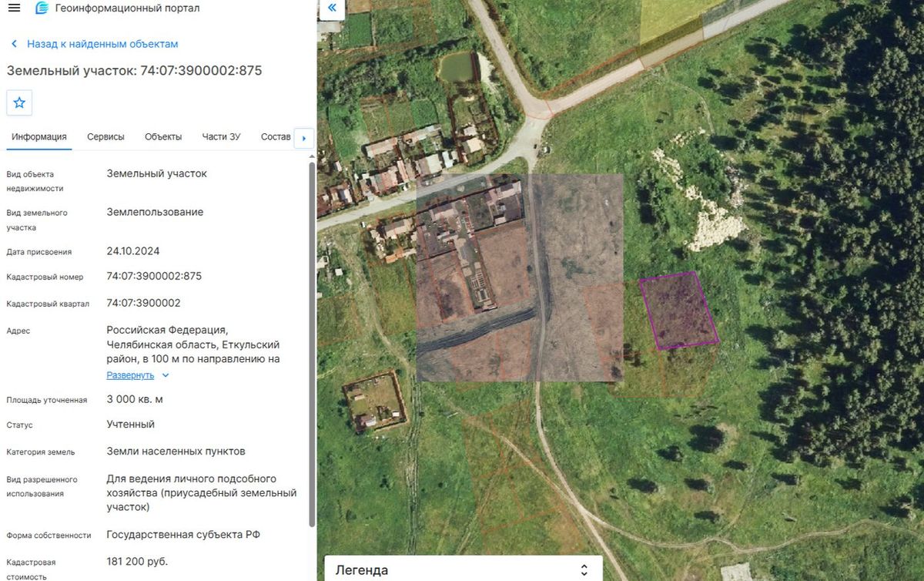Screen dimensions: 924x581
Task: Go back via the left arrow icon
Action: [14, 44]
